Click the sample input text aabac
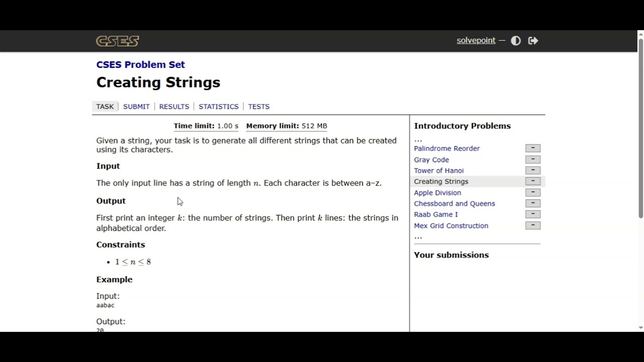 pos(105,305)
